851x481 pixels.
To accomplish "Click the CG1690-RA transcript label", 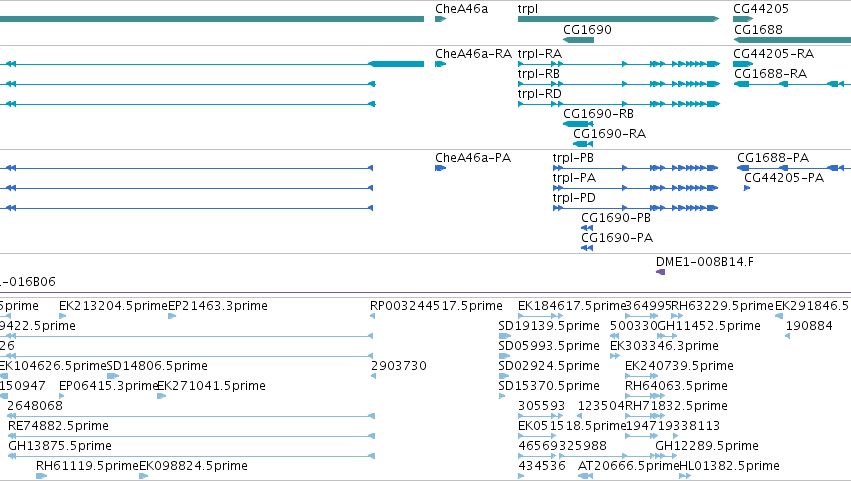I will tap(609, 134).
